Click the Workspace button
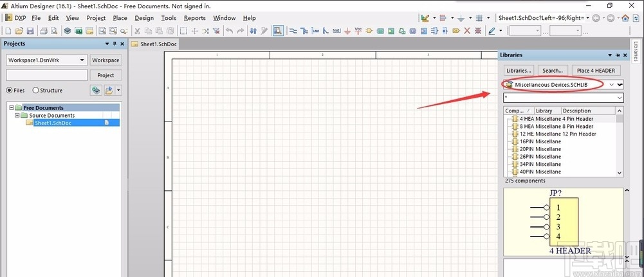 coord(106,60)
